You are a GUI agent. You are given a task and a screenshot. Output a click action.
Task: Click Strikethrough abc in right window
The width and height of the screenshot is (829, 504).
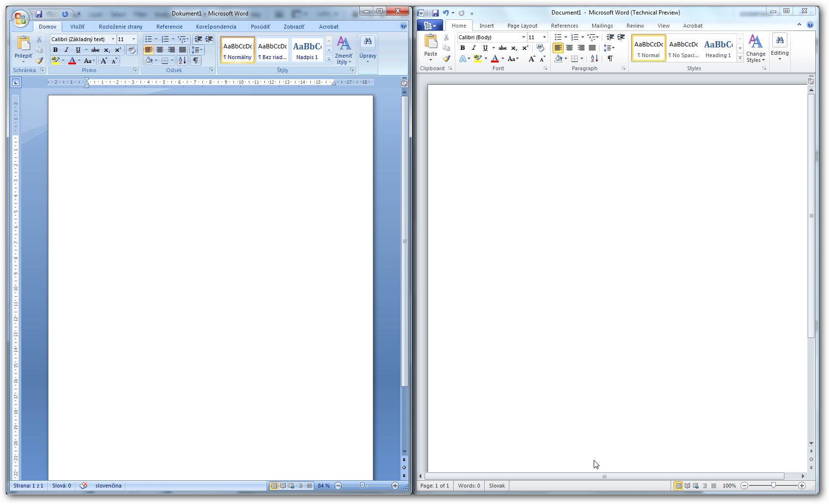coord(503,48)
